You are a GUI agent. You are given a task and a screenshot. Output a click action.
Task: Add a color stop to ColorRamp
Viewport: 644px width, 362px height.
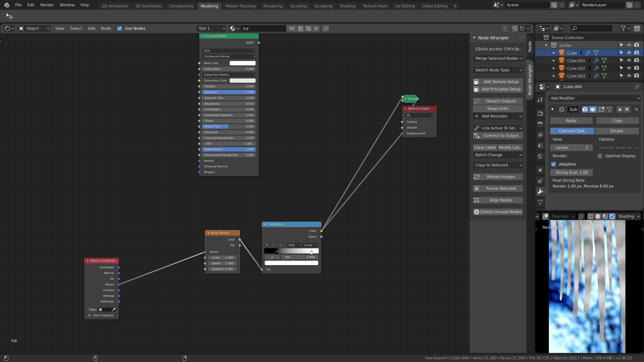[267, 245]
